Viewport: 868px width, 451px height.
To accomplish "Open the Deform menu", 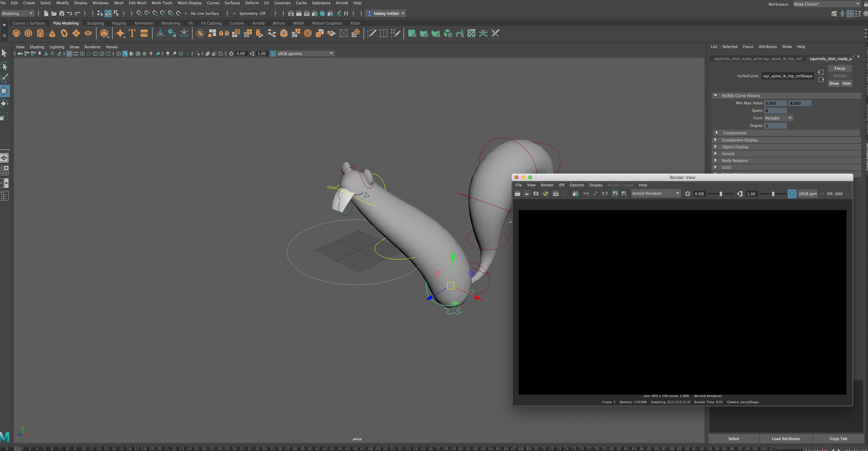I will point(252,3).
